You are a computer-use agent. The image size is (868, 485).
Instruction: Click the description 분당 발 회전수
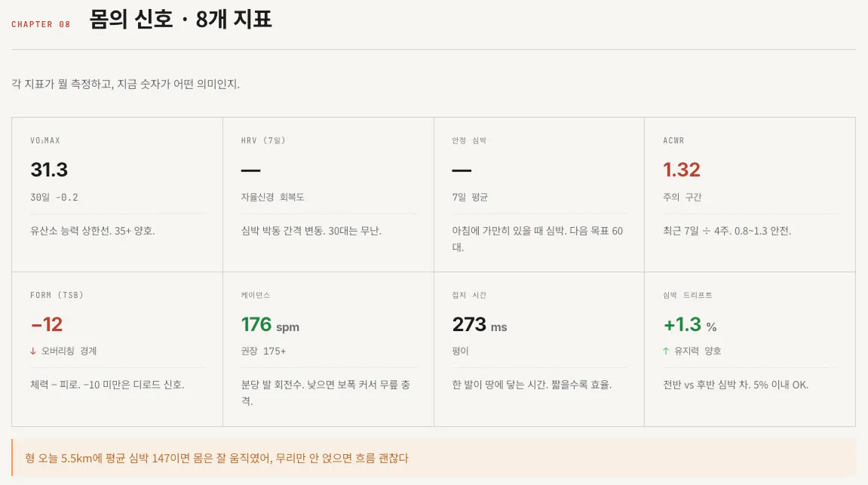326,392
